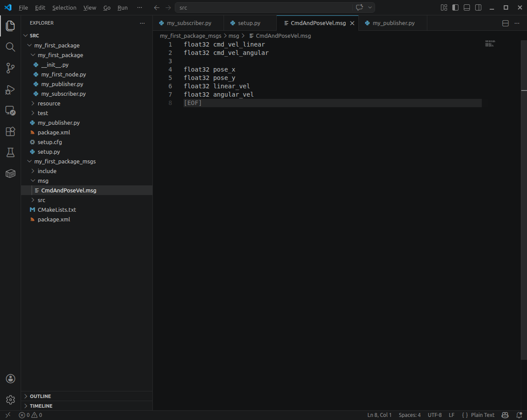Open the Copilot chat icon in title bar

pyautogui.click(x=359, y=7)
